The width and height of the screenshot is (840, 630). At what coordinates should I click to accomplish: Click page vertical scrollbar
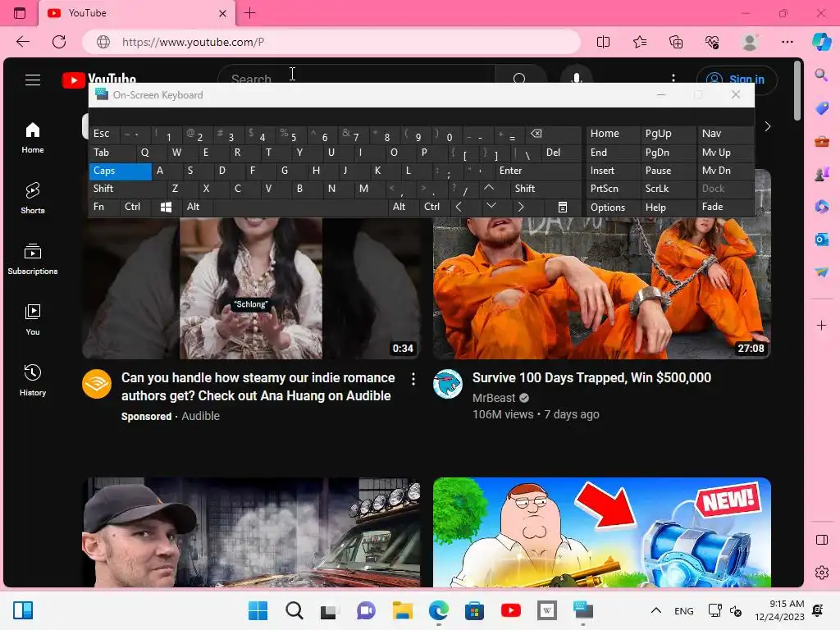[797, 91]
